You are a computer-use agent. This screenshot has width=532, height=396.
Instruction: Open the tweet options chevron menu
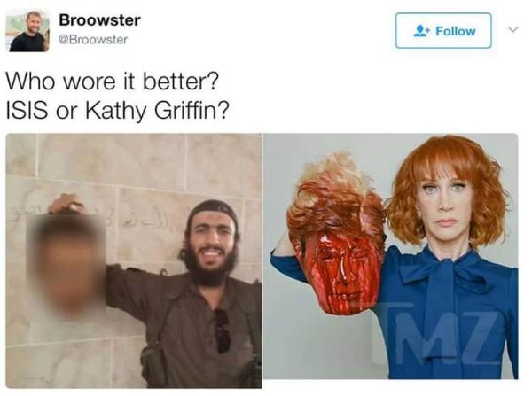coord(513,29)
